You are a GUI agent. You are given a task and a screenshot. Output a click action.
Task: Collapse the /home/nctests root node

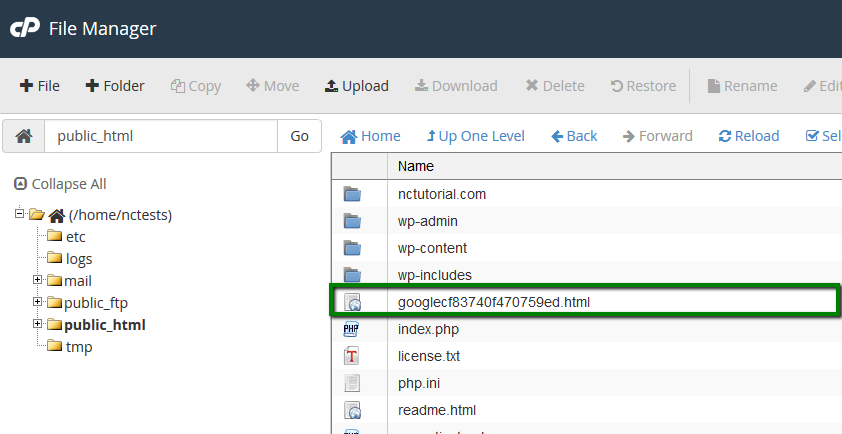pyautogui.click(x=21, y=214)
